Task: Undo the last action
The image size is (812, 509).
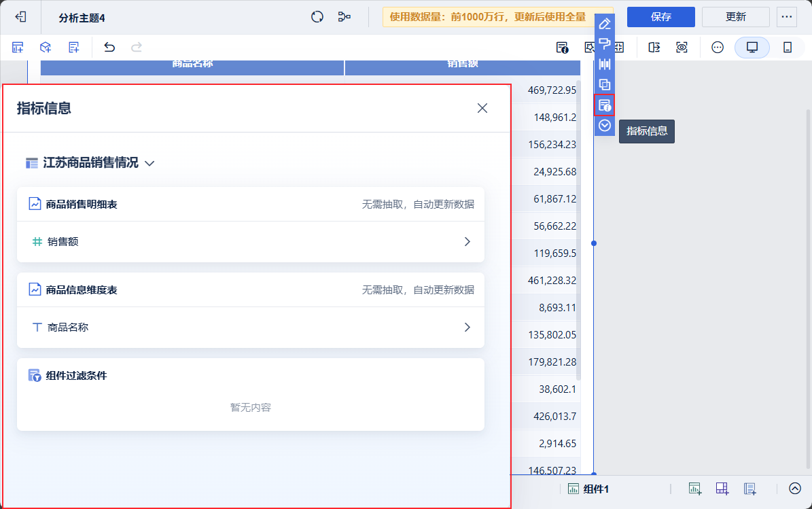Action: coord(109,48)
